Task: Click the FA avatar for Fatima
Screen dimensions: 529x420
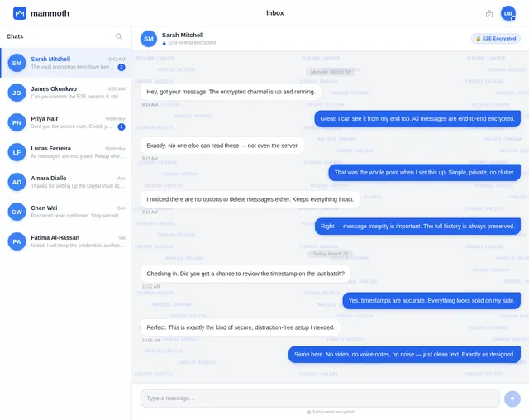Action: 17,241
